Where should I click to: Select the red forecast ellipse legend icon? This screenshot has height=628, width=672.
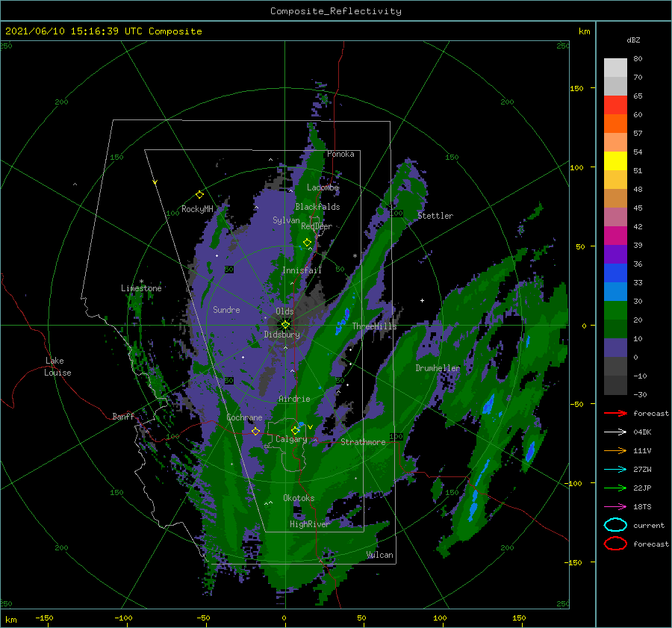coord(615,544)
